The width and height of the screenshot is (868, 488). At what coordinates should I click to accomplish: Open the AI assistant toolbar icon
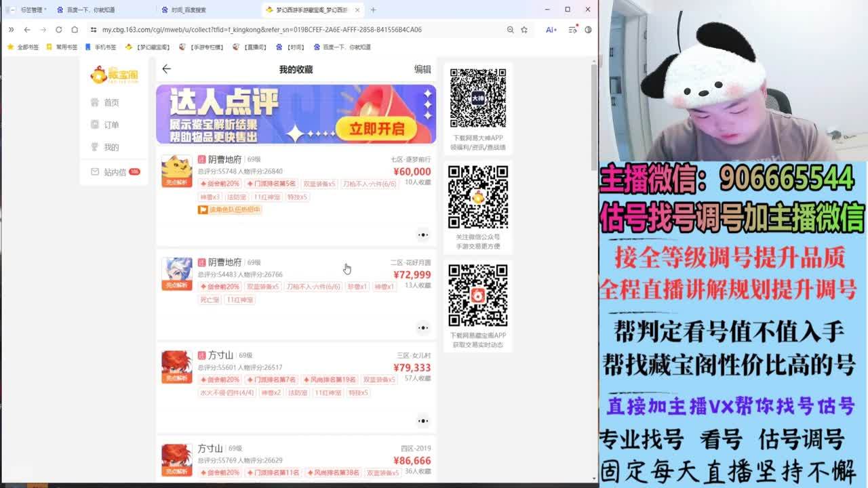tap(551, 30)
